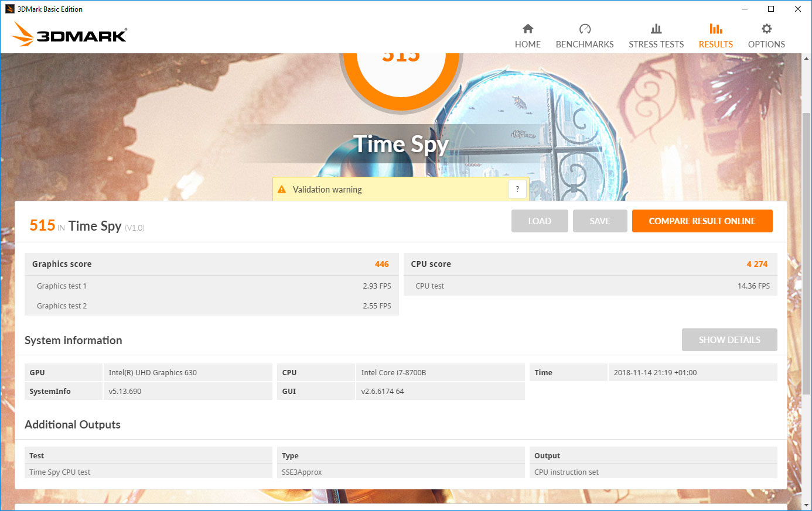
Task: Click the 2.93 FPS value
Action: [x=377, y=286]
